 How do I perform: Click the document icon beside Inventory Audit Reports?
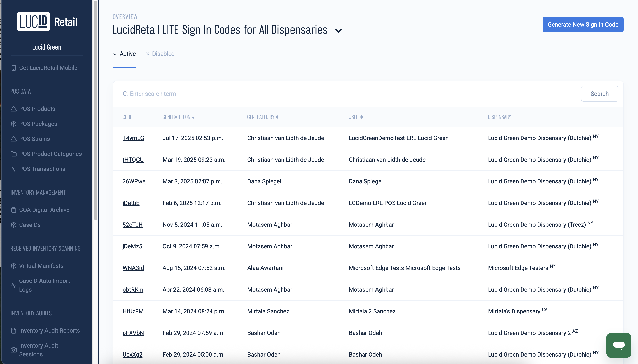click(x=13, y=331)
